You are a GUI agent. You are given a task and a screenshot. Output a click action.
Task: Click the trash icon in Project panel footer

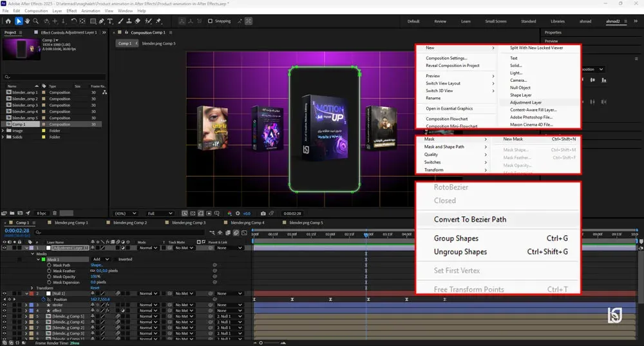click(55, 213)
